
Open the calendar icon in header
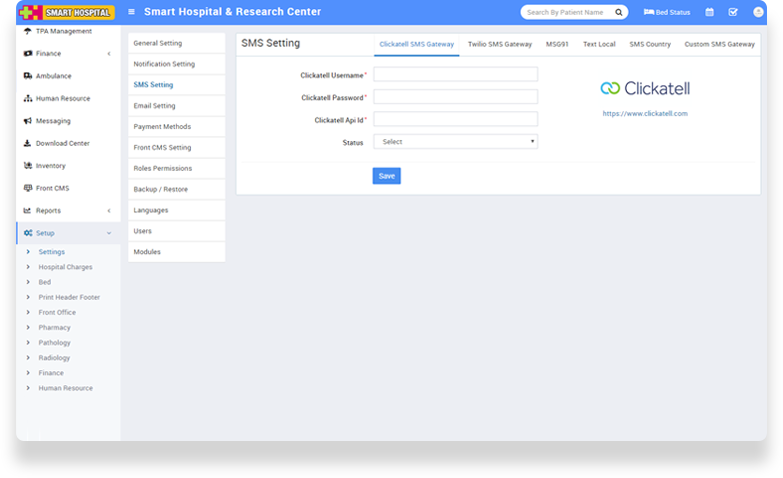[709, 12]
